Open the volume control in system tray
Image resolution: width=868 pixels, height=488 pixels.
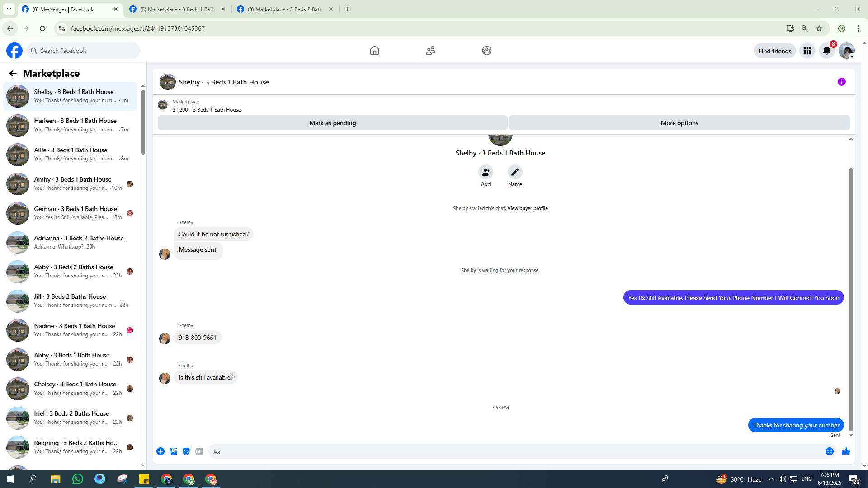click(782, 479)
